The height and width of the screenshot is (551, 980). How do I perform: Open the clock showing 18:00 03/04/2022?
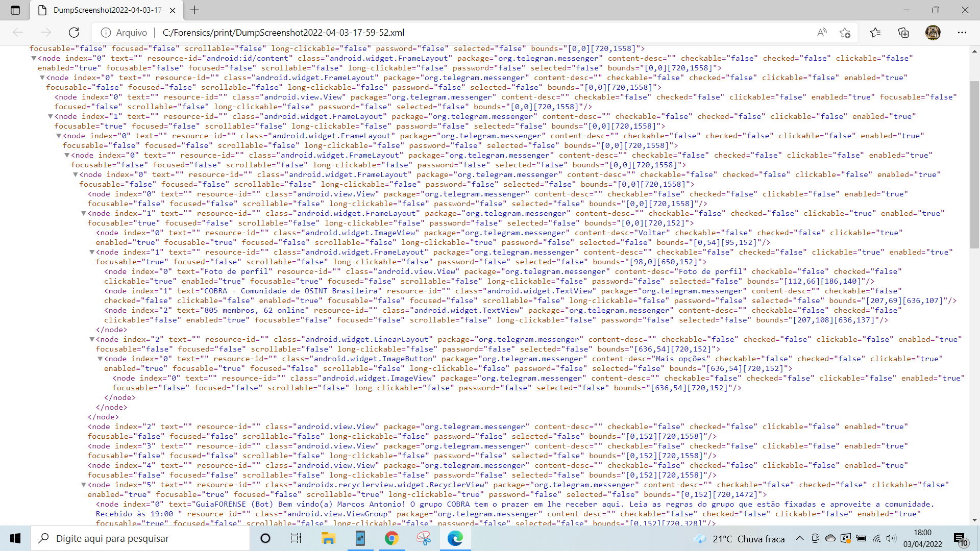click(x=922, y=538)
